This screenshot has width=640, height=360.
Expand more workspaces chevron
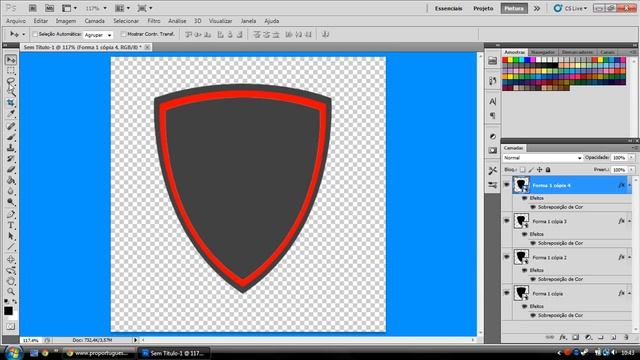[537, 8]
